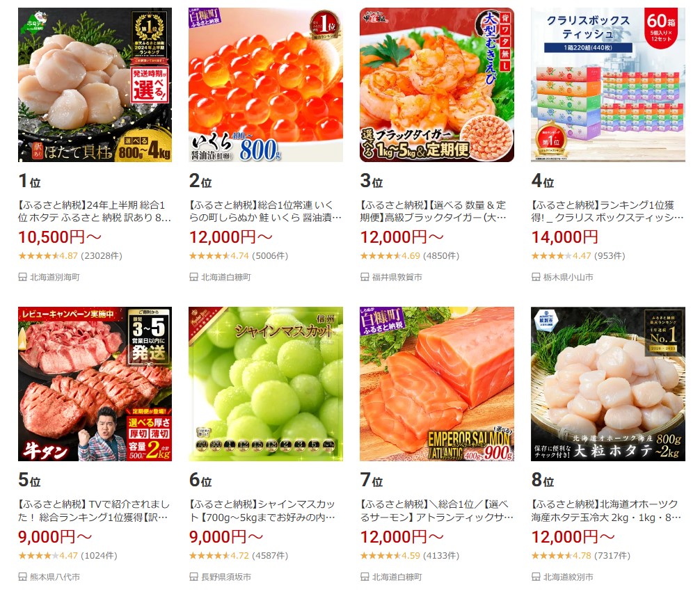Click the shop icon beside 栃木県小山市

tap(536, 278)
